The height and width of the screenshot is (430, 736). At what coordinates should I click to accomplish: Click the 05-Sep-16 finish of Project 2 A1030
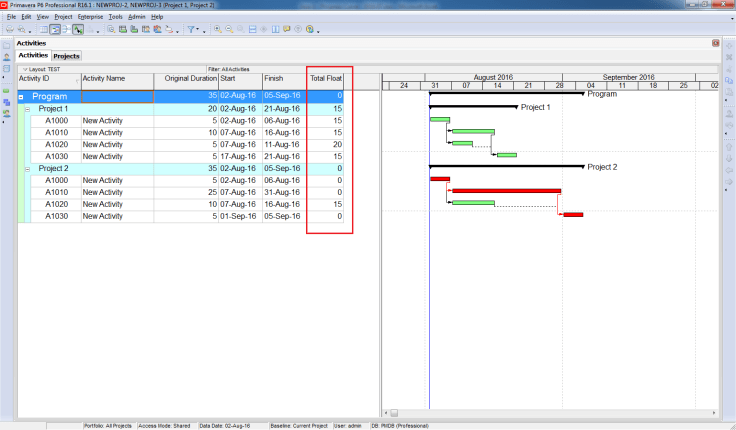pos(282,216)
